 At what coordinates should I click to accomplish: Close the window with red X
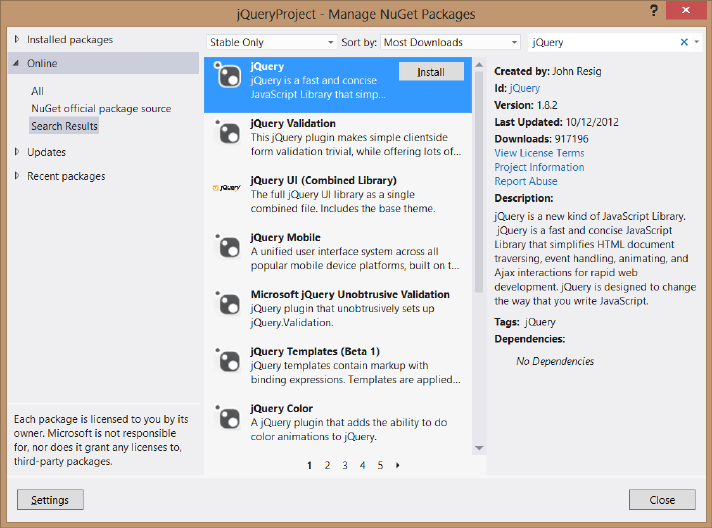coord(686,10)
